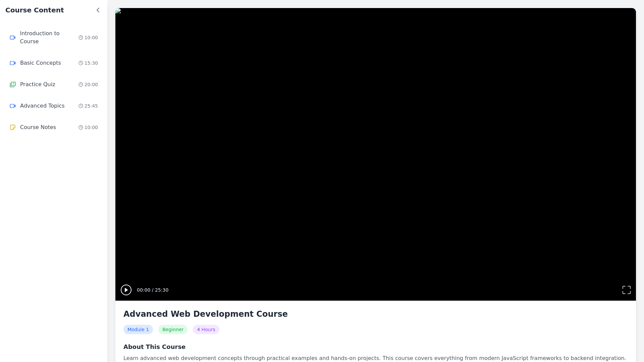Click the video icon beside Introduction to Course
The image size is (644, 362).
[x=13, y=38]
